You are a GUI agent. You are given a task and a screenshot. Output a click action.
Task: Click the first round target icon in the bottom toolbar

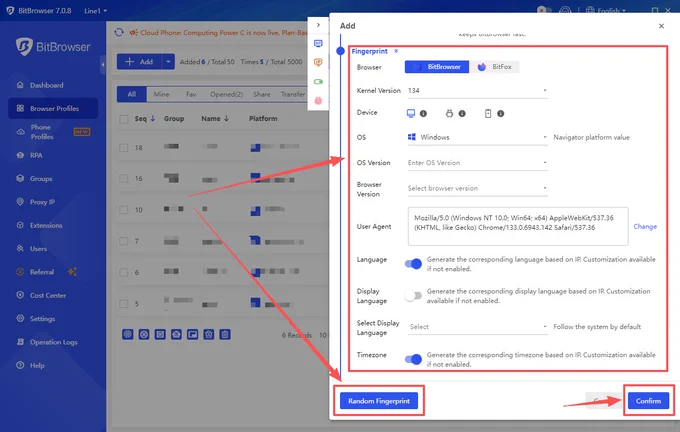[128, 334]
